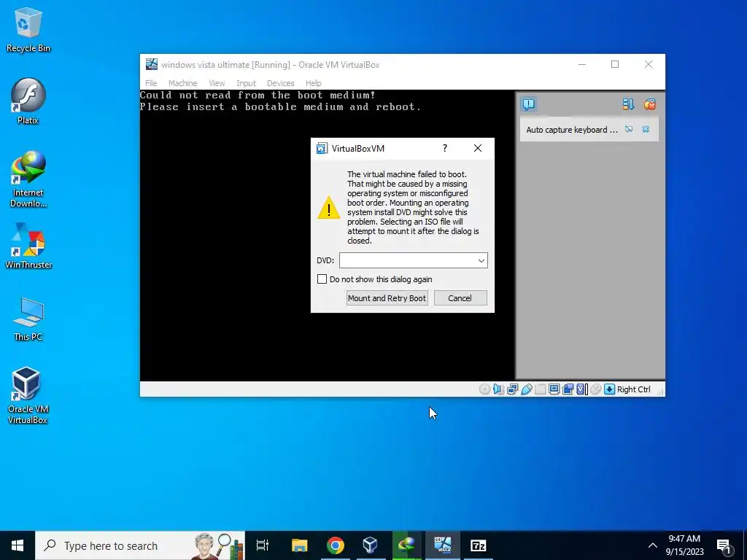Enable Do not show this dialog again
Screen dimensions: 747x560
[322, 279]
